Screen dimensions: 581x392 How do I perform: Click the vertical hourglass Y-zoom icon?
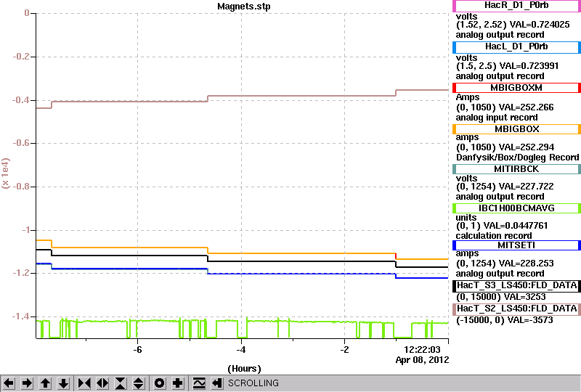[x=121, y=383]
